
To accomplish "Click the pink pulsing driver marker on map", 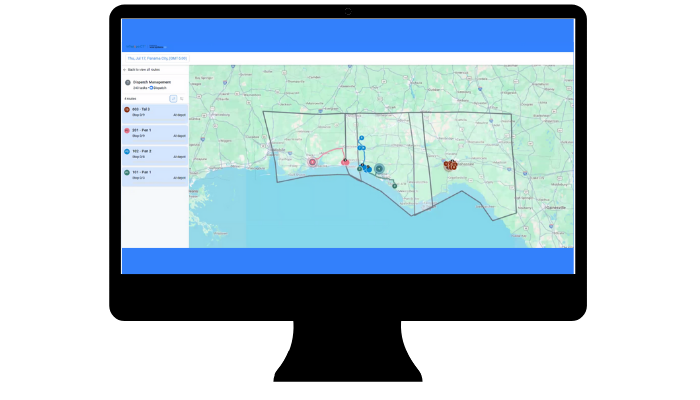I will click(x=312, y=162).
